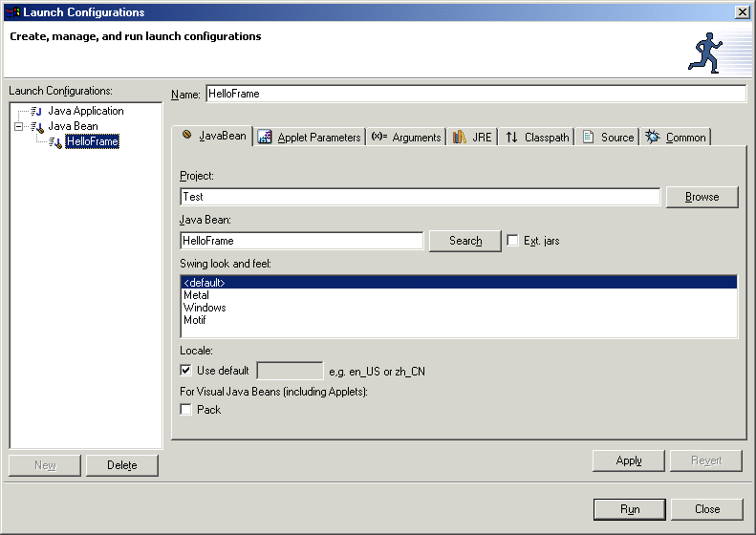
Task: Click the HelloFrame configuration icon in tree
Action: tap(55, 141)
